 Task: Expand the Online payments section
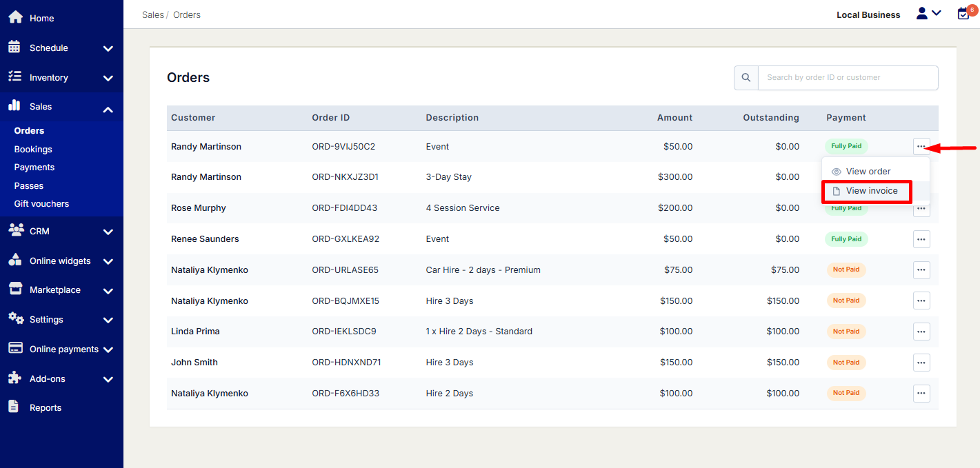tap(108, 349)
